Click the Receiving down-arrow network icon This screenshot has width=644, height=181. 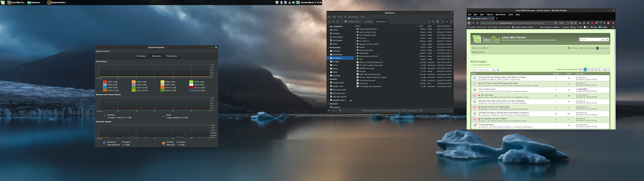[105, 143]
